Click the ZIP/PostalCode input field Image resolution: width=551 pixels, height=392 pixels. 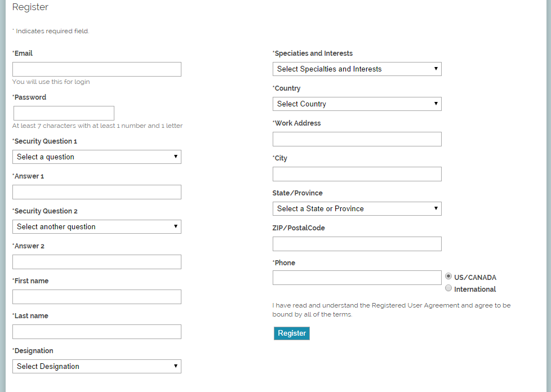(357, 244)
